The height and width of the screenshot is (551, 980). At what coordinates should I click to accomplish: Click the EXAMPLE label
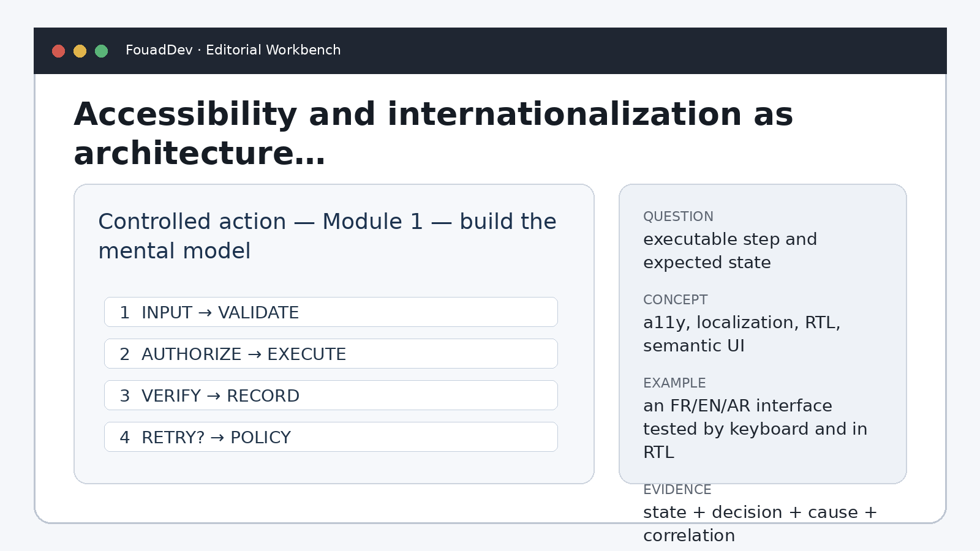pyautogui.click(x=674, y=383)
